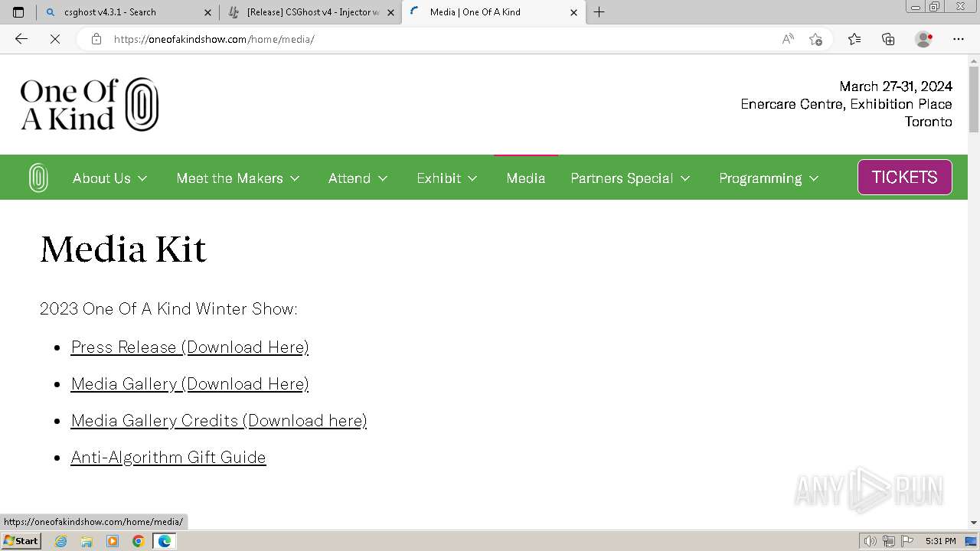980x551 pixels.
Task: Open Anti-Algorithm Gift Guide link
Action: pyautogui.click(x=168, y=457)
